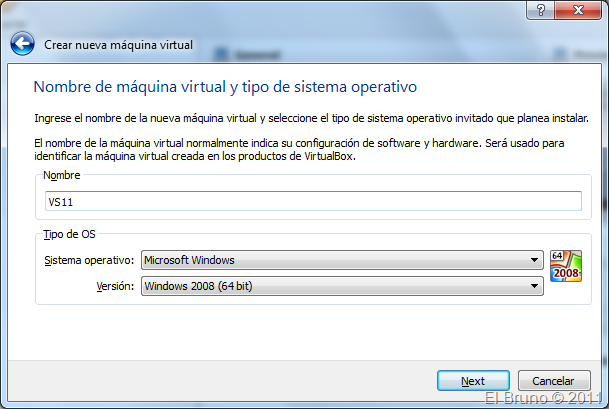Click the help question mark button

[x=540, y=9]
